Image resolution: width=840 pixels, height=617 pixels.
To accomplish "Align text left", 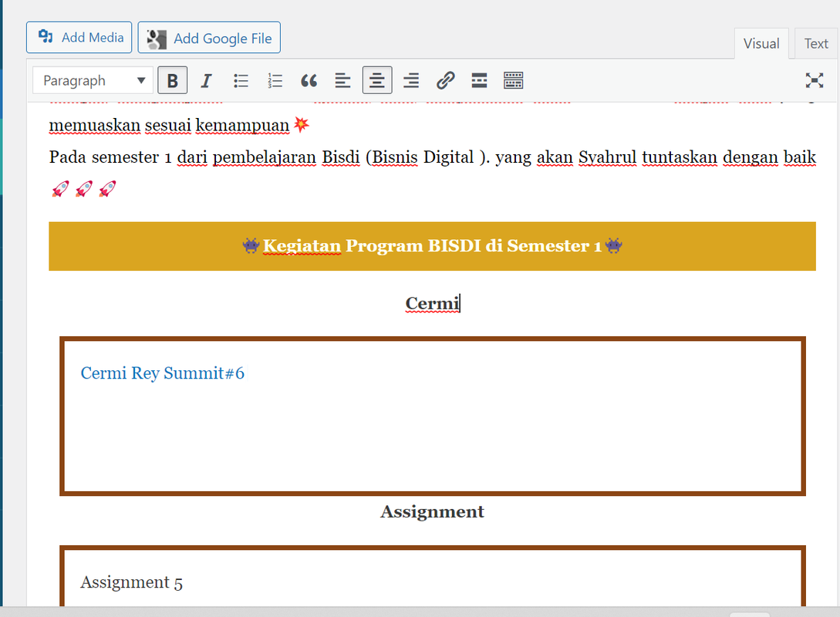I will pyautogui.click(x=342, y=81).
